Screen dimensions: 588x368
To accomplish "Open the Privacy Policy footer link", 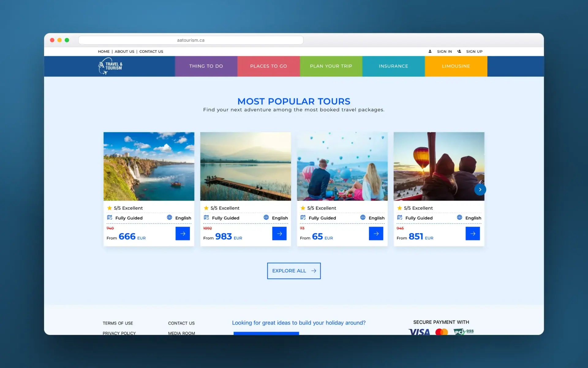I will tap(119, 333).
